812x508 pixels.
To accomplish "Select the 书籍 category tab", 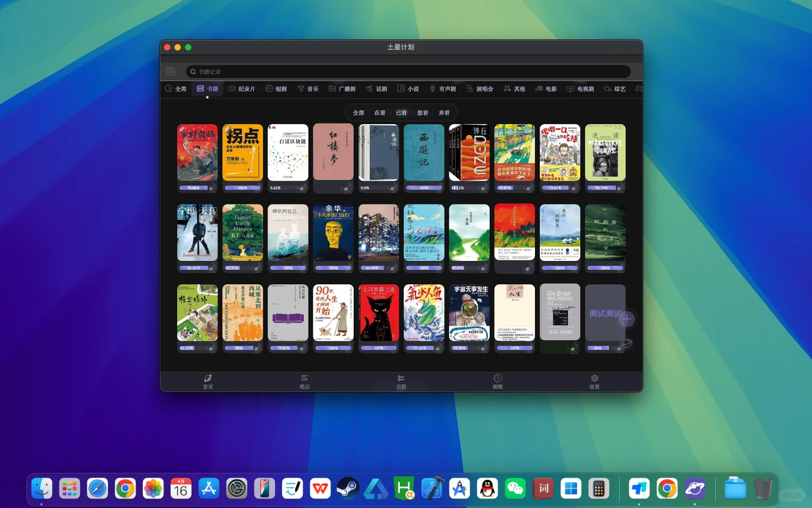I will (207, 89).
